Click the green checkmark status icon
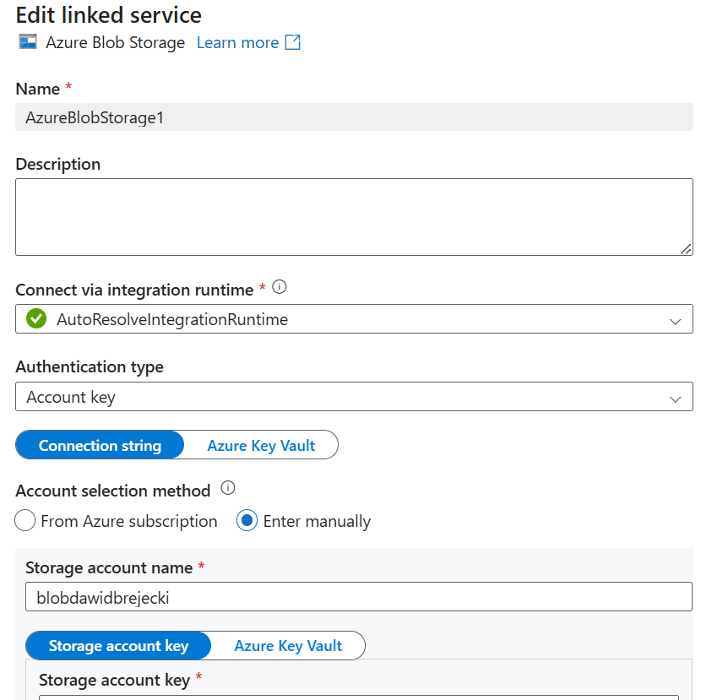 pos(36,319)
